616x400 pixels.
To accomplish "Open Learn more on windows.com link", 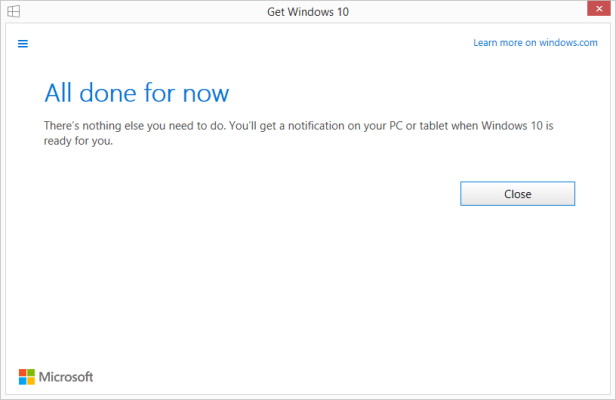I will point(535,43).
